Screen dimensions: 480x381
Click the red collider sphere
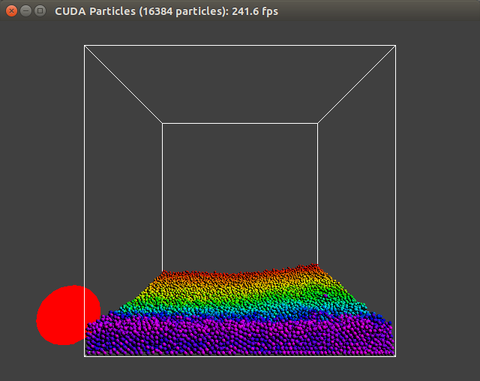(68, 315)
